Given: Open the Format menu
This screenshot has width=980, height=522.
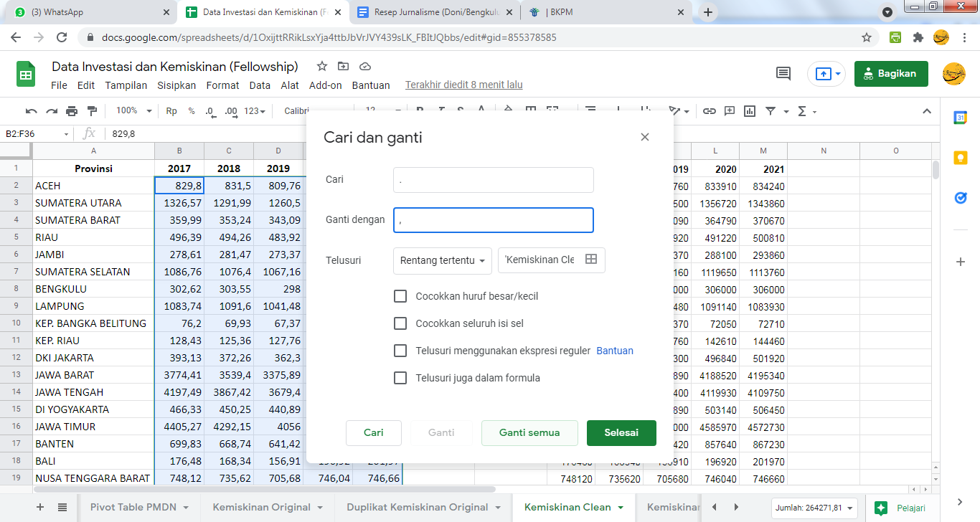Looking at the screenshot, I should click(x=222, y=85).
